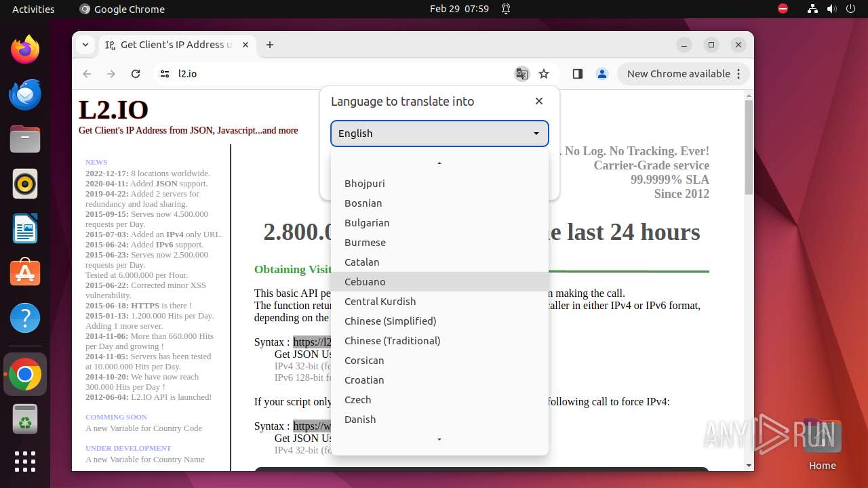Viewport: 868px width, 488px height.
Task: Select Chinese (Simplified) option
Action: 439,321
